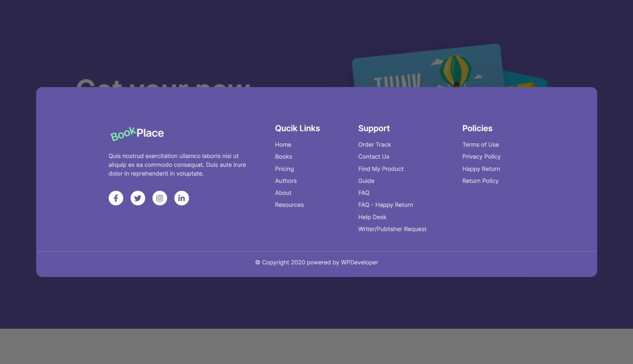Open the Terms of Use page

click(480, 145)
